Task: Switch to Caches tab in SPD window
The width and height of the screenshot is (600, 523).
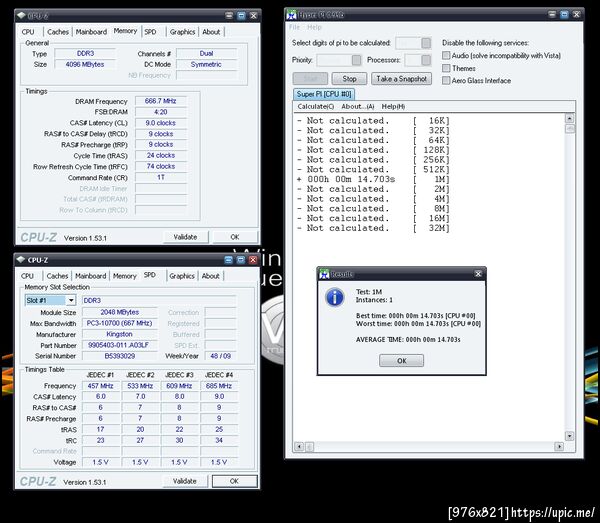Action: 57,276
